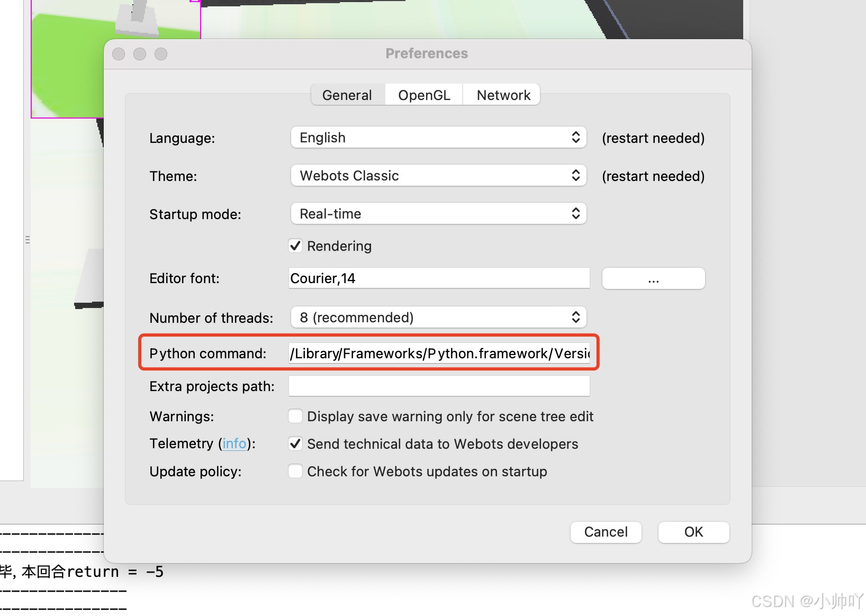866x616 pixels.
Task: Click the console line ending 'return = -5'
Action: pyautogui.click(x=82, y=572)
